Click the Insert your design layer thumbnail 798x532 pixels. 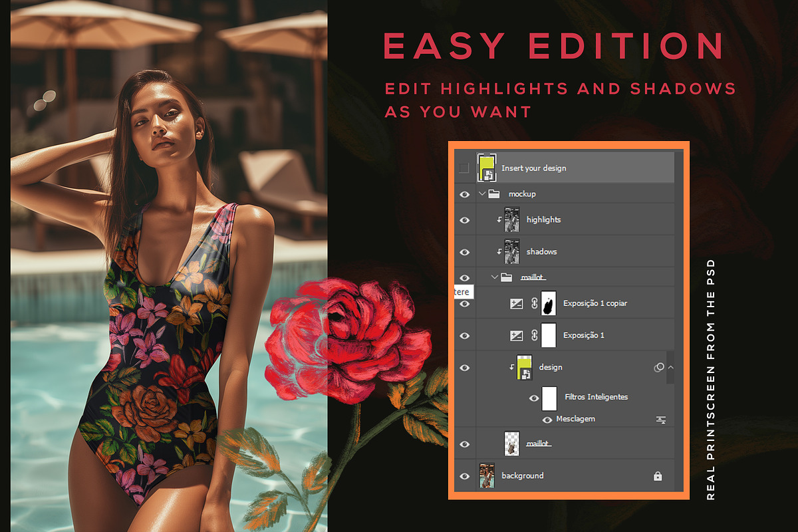pos(487,168)
